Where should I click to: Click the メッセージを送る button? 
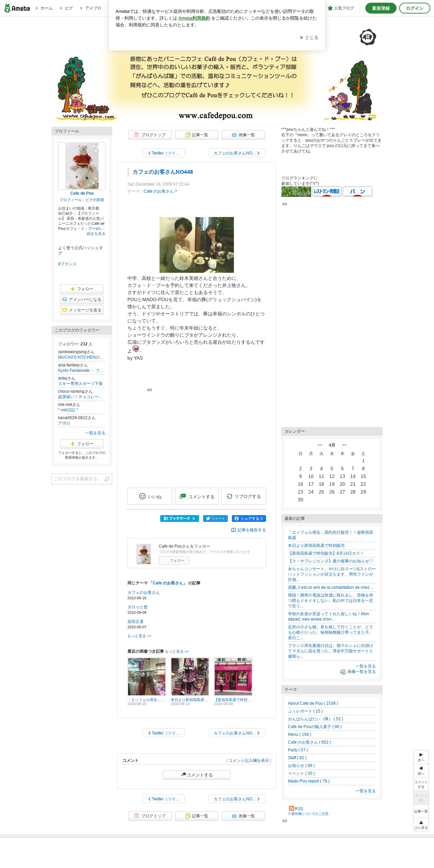pos(82,310)
